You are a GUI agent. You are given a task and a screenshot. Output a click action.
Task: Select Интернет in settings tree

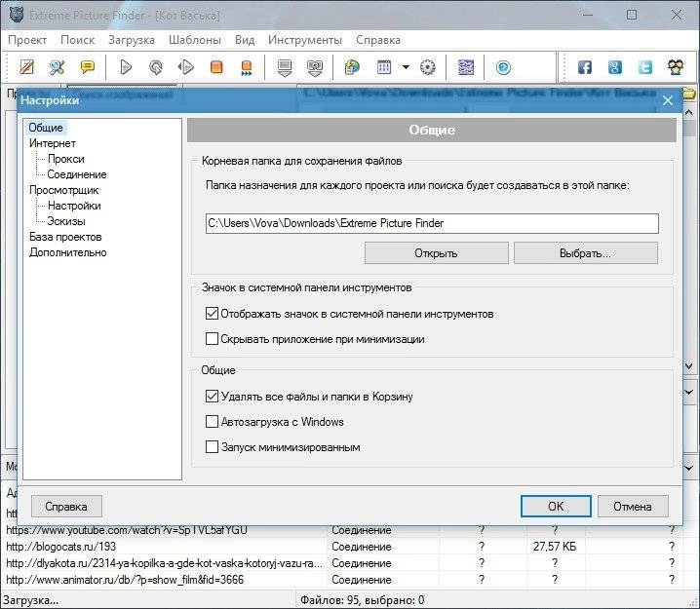pos(53,143)
